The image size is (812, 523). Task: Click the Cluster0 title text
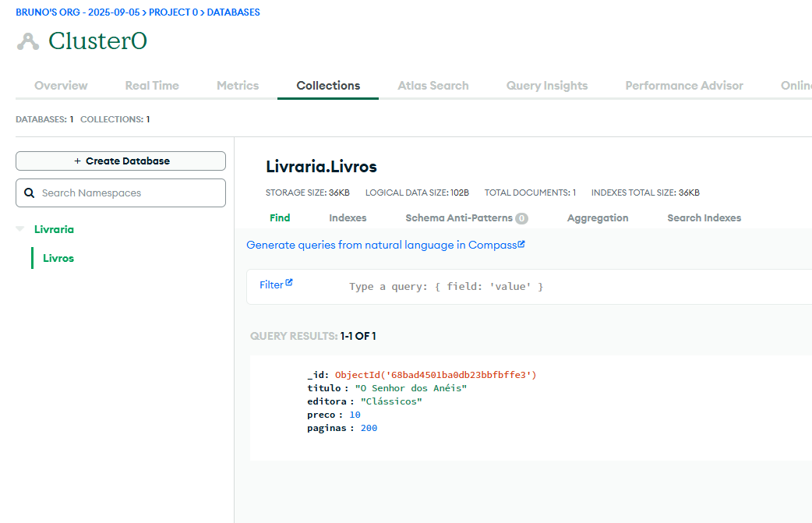click(98, 41)
